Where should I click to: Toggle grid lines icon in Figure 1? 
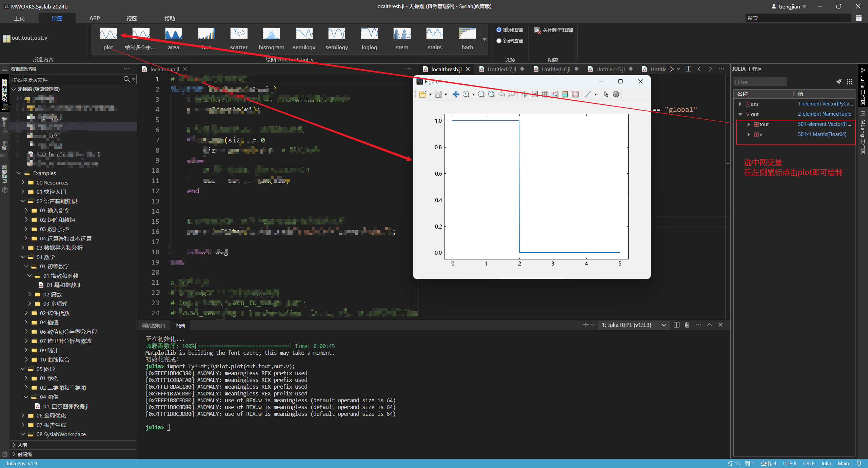click(545, 94)
